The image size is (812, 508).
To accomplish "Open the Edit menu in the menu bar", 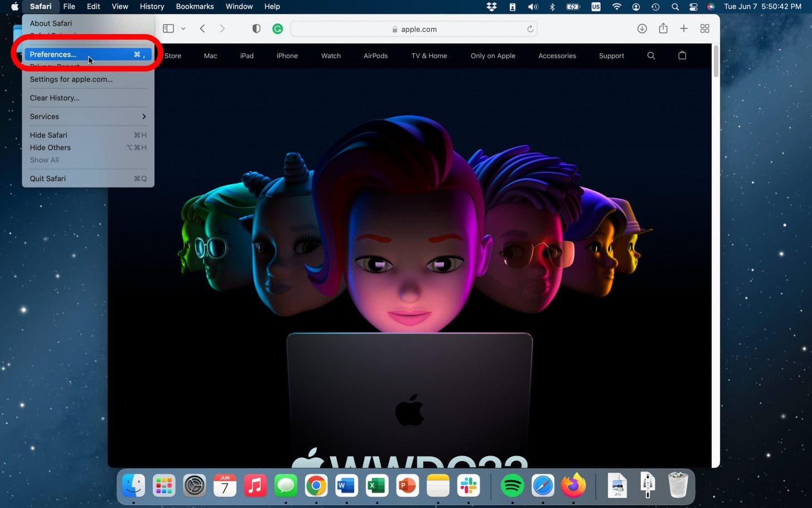I will (x=93, y=7).
